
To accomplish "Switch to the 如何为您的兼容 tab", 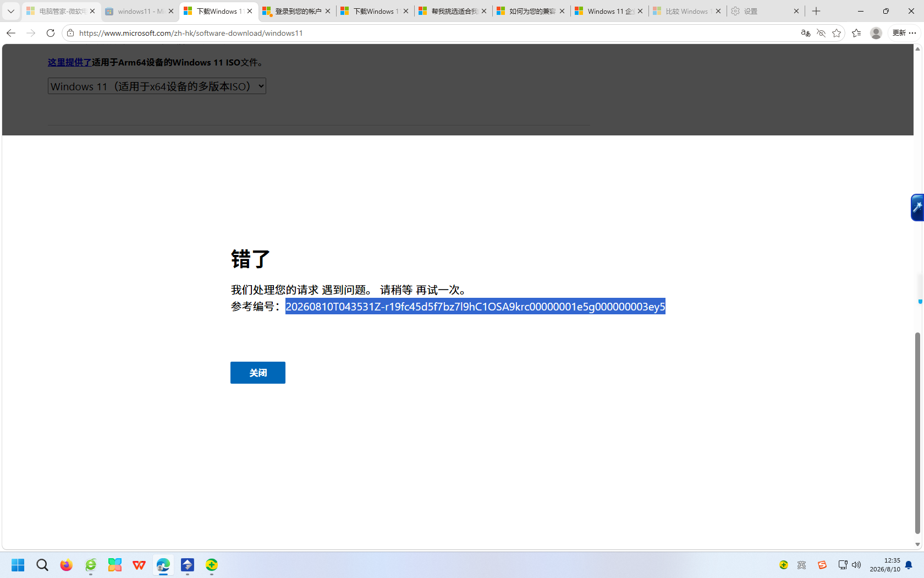I will pyautogui.click(x=531, y=11).
